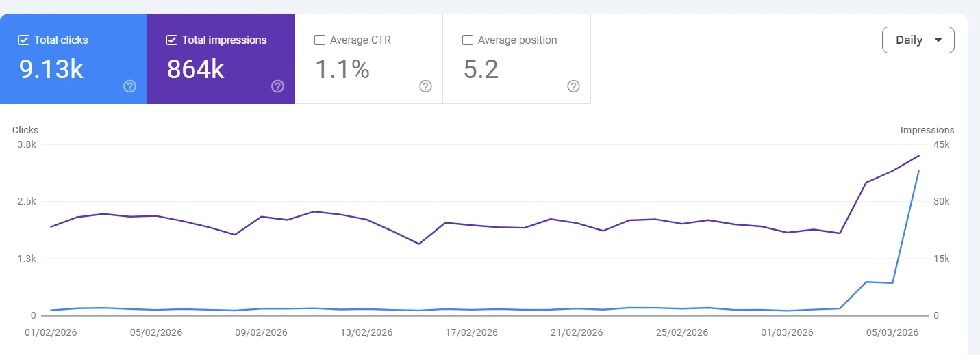Uncheck the Total impressions checkbox
Image resolution: width=980 pixels, height=355 pixels.
[172, 40]
